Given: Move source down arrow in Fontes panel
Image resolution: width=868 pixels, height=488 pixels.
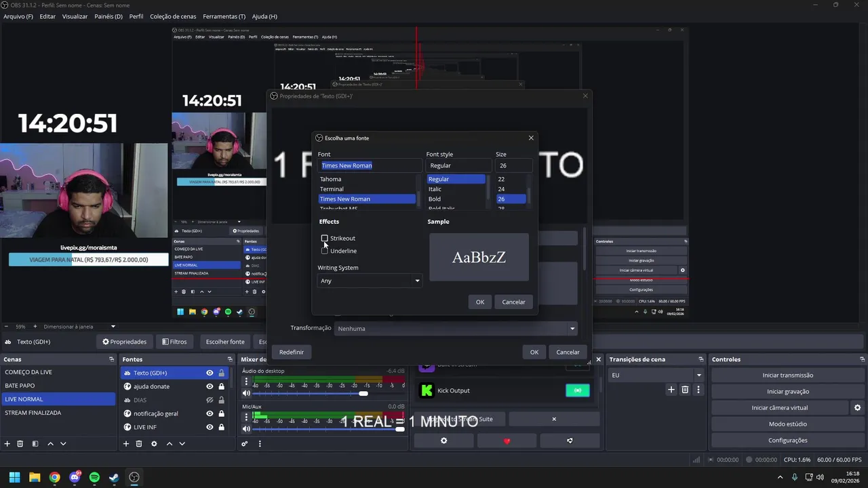Looking at the screenshot, I should click(x=182, y=444).
